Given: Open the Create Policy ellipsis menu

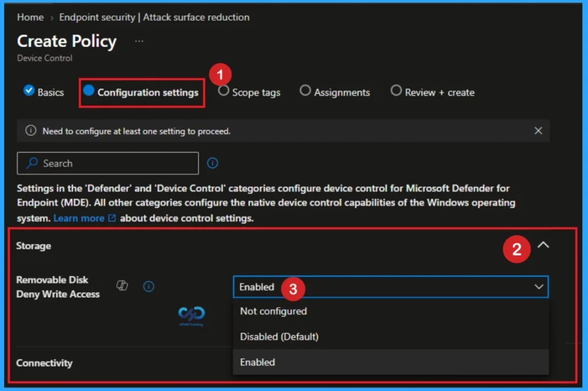Looking at the screenshot, I should (x=139, y=41).
